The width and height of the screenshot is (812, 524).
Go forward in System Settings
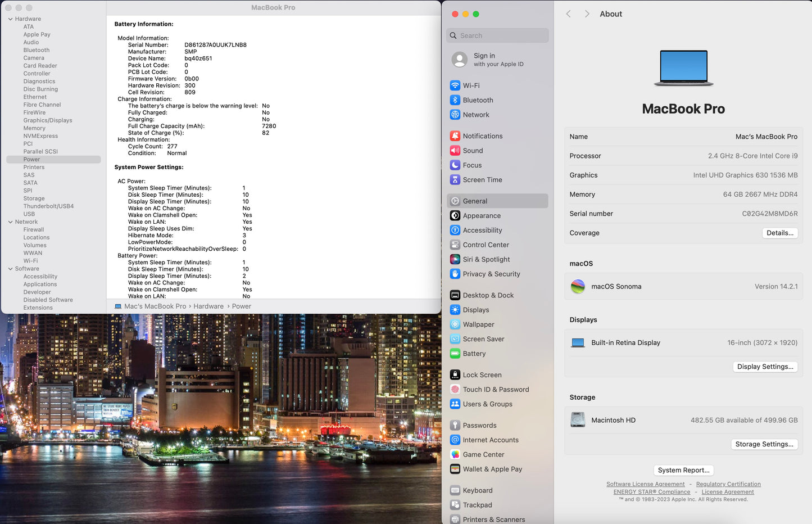587,14
